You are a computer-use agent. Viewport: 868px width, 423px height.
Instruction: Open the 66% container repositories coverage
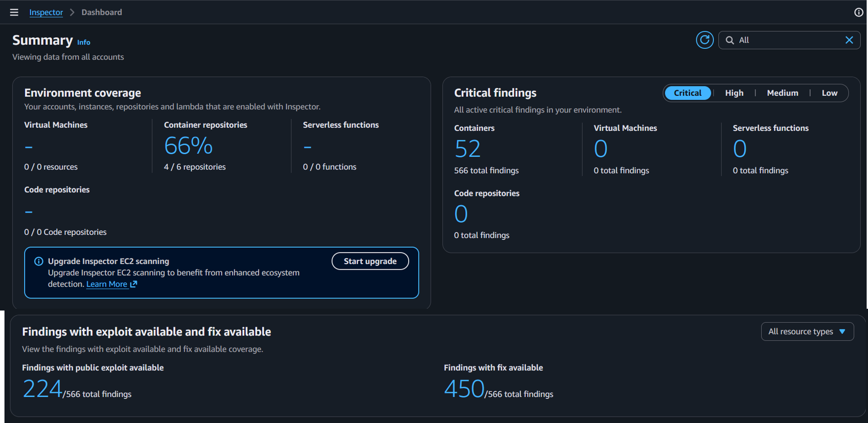(188, 146)
